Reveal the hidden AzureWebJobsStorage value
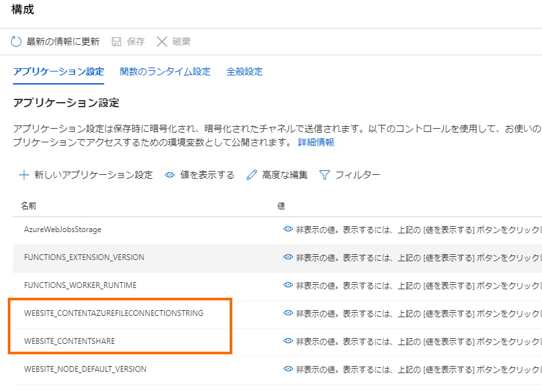 click(287, 229)
